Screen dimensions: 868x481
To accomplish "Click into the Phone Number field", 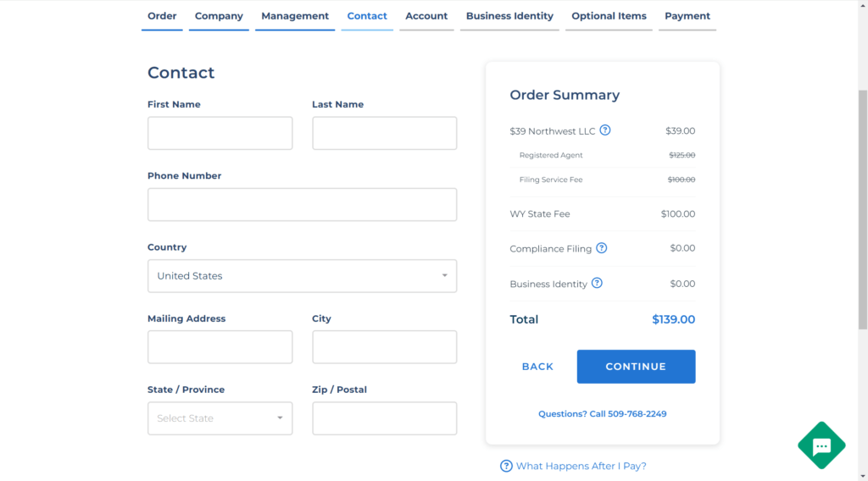I will (x=302, y=205).
